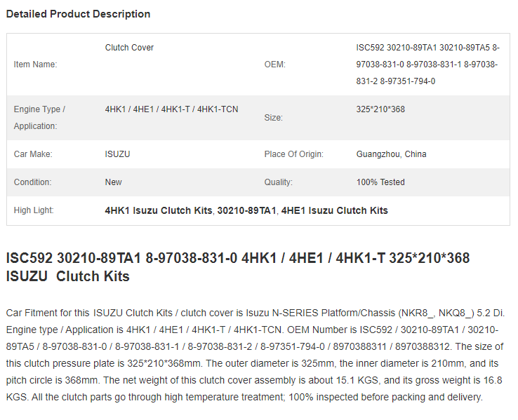
Task: Click the Clutch Cover item name value
Action: coord(129,48)
